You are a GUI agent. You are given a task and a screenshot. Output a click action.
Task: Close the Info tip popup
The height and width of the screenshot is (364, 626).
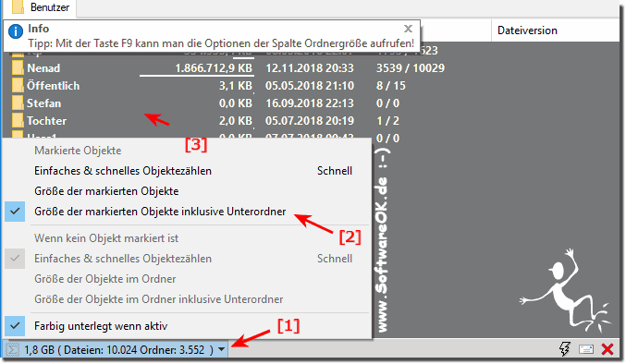point(408,29)
